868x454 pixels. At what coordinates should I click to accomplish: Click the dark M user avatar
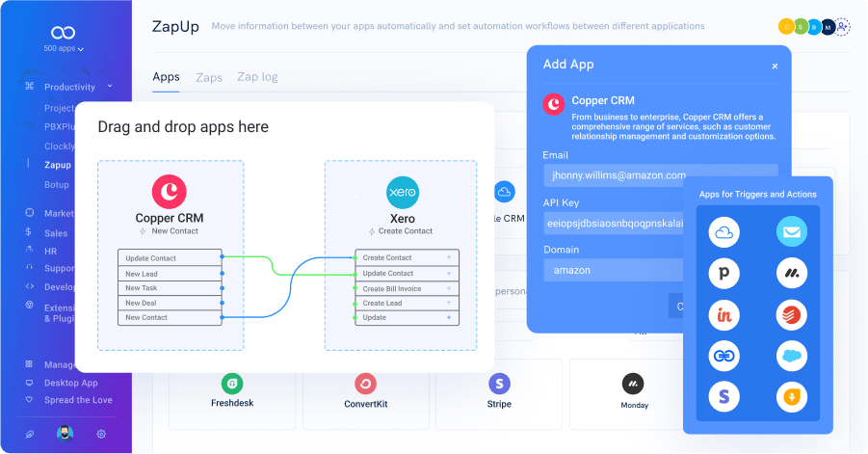click(x=829, y=27)
